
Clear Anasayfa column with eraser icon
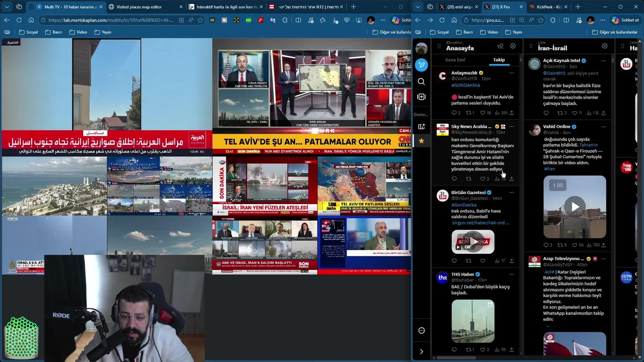pos(500,46)
